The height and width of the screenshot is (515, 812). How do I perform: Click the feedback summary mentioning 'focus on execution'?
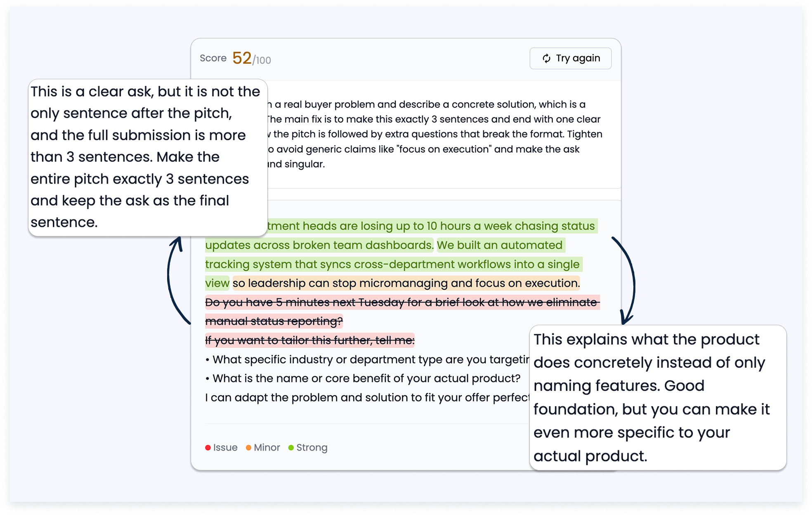[434, 134]
